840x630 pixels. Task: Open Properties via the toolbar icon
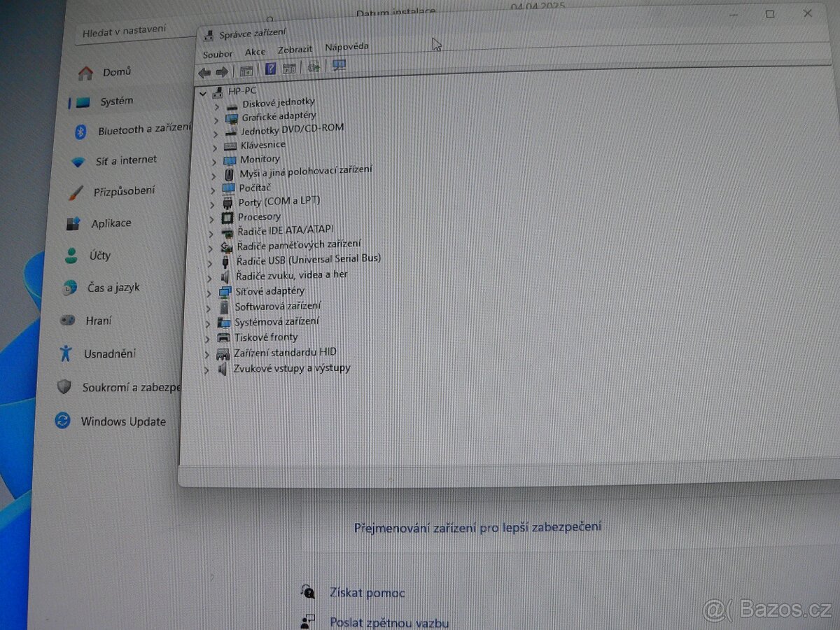point(246,70)
